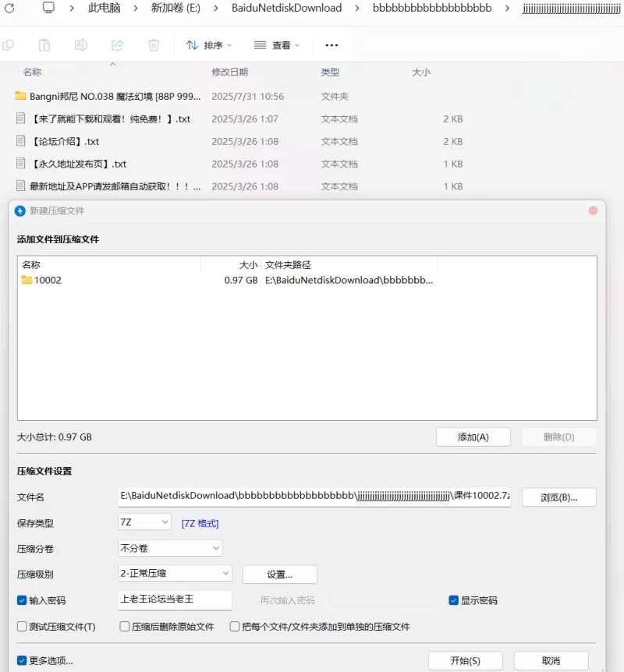Sort Explorer by the 大小 column header
The image size is (624, 672).
[421, 72]
